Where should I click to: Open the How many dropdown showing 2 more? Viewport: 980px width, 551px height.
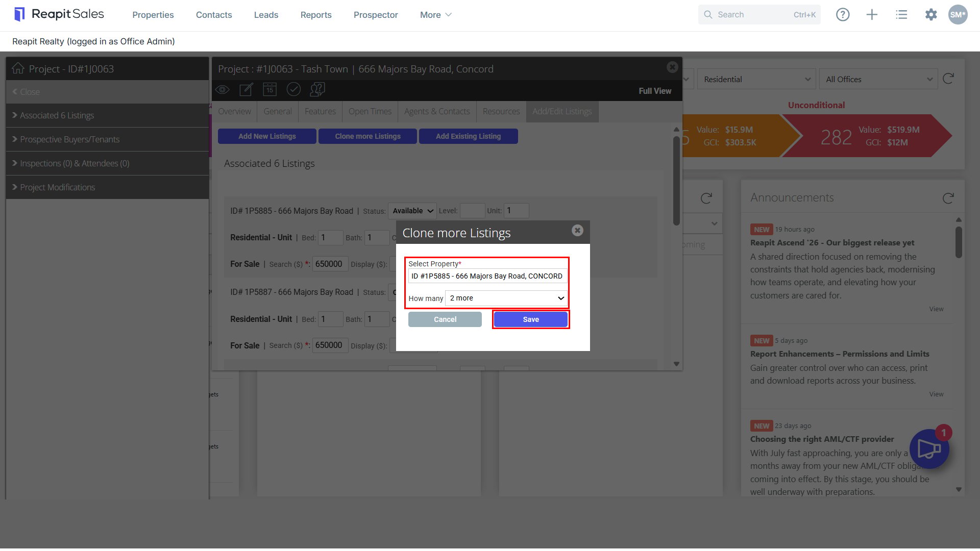[506, 298]
